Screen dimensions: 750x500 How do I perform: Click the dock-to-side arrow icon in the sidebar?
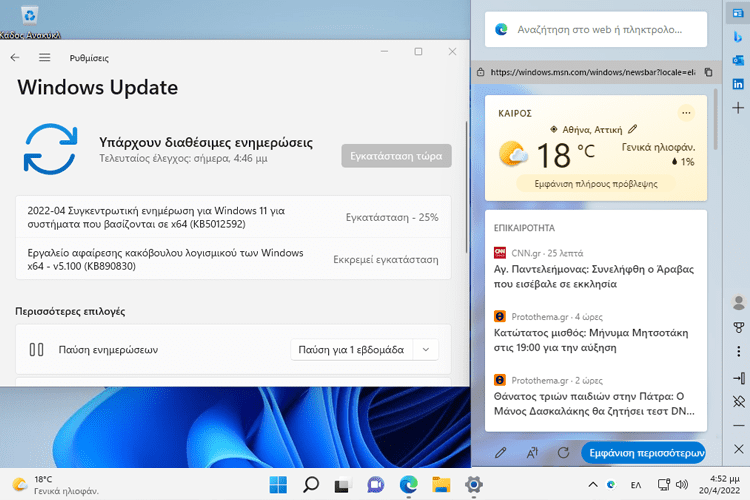tap(739, 378)
